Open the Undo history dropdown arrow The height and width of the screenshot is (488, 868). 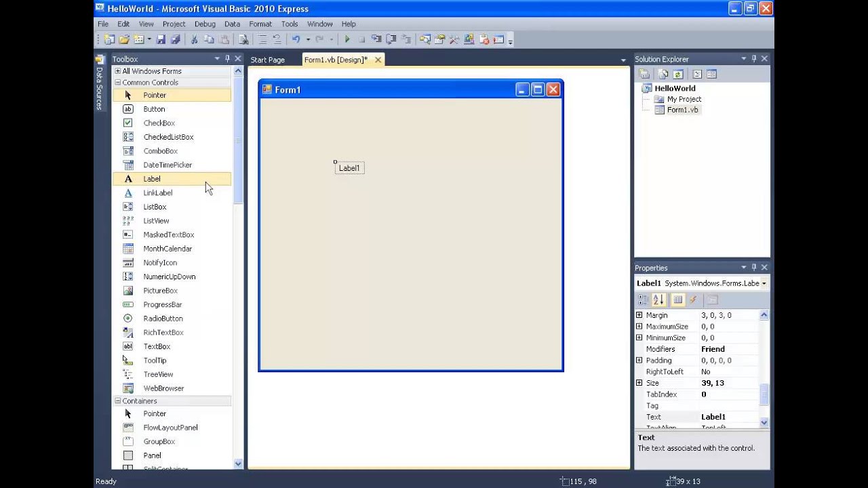coord(308,39)
